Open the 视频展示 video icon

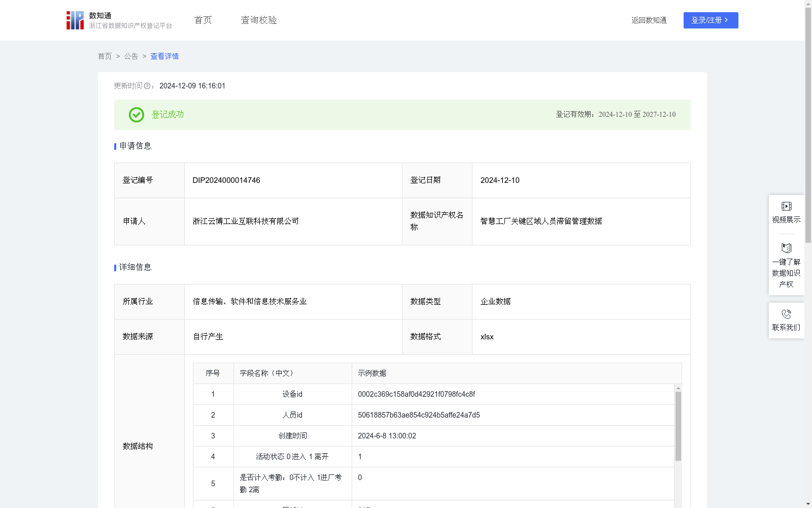pyautogui.click(x=786, y=206)
